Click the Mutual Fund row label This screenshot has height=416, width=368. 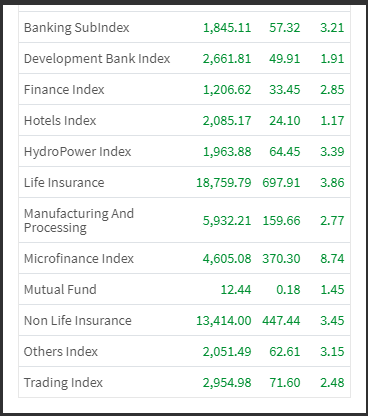click(60, 290)
